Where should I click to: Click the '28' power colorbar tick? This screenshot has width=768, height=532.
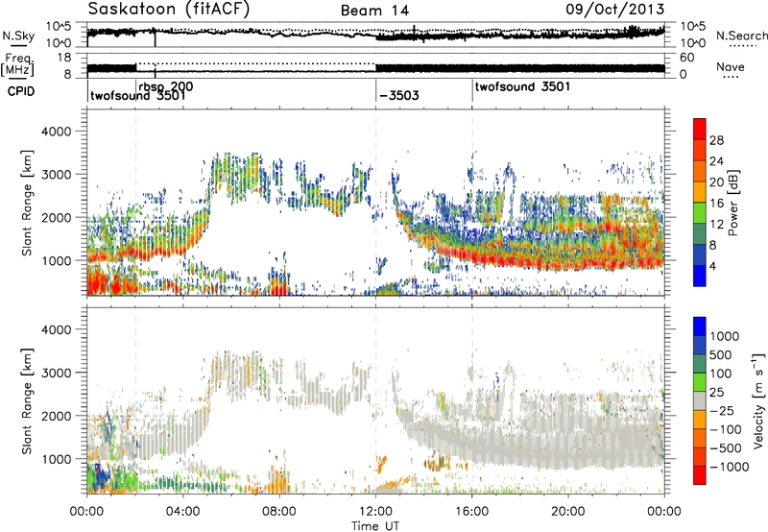(x=716, y=140)
